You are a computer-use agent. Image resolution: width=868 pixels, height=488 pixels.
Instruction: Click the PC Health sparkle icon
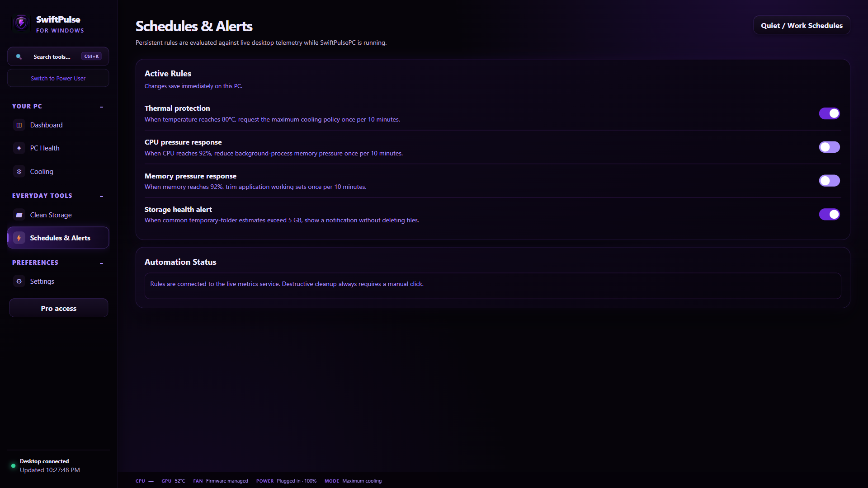pos(19,148)
